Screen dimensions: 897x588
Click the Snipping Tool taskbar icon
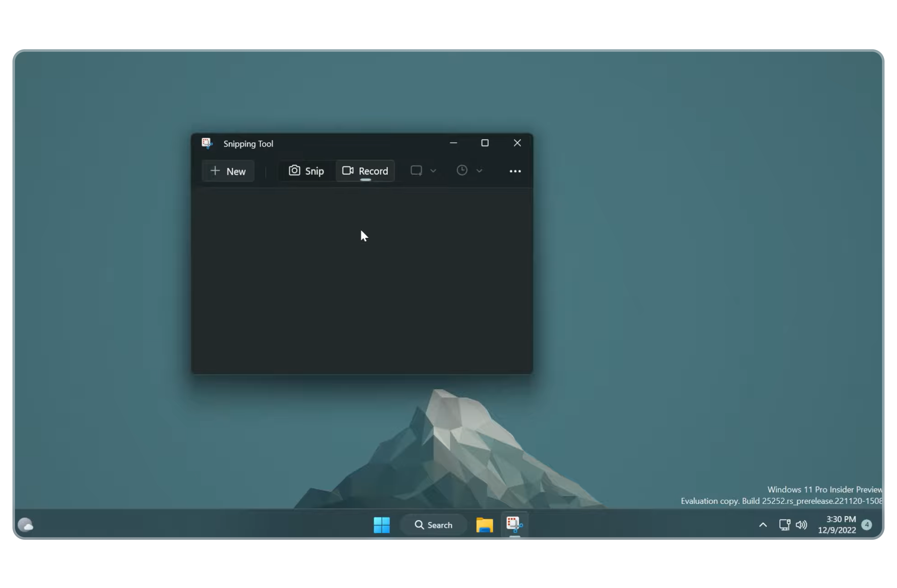(x=515, y=525)
